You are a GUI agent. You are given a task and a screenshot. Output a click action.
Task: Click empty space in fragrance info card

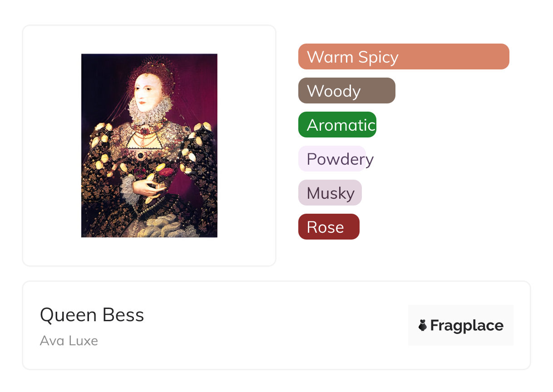tap(272, 325)
